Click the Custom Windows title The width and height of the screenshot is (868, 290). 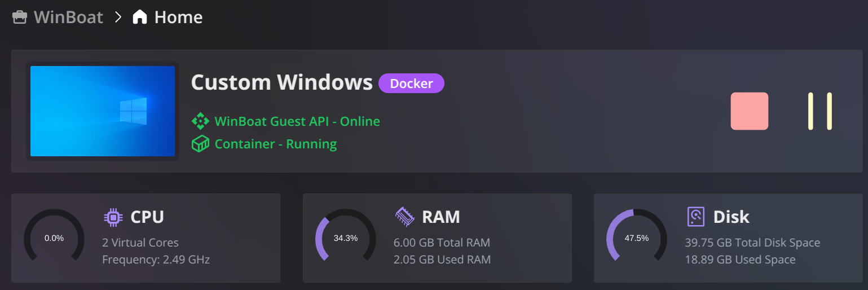[x=282, y=82]
